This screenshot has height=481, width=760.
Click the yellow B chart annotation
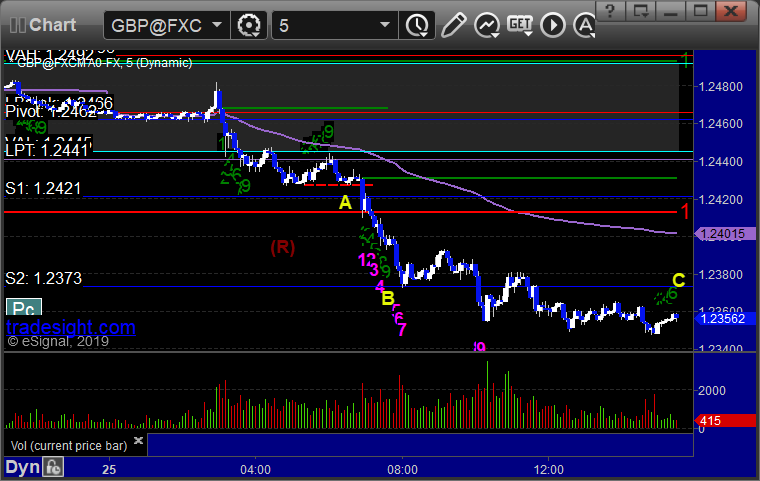tap(388, 298)
